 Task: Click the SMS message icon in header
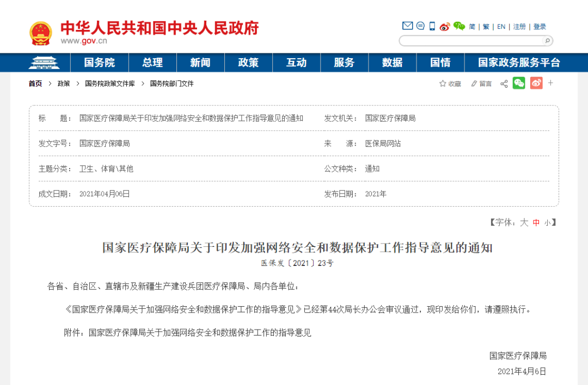coord(420,26)
